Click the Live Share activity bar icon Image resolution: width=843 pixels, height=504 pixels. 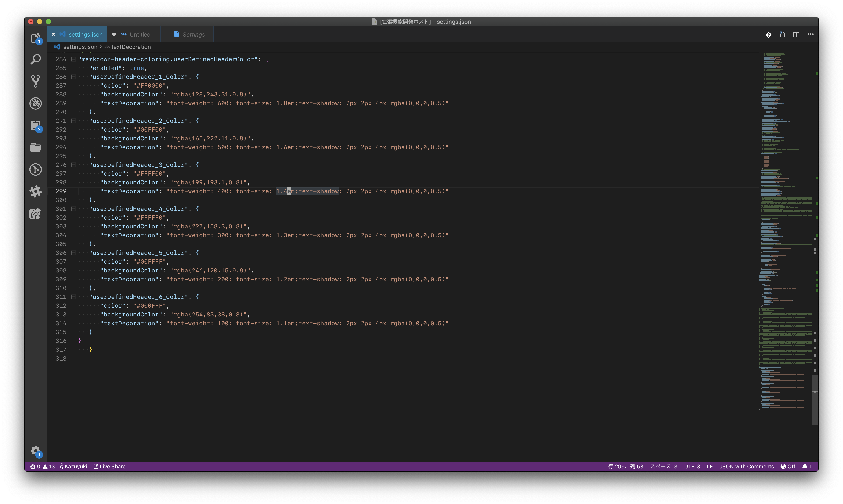(x=36, y=214)
